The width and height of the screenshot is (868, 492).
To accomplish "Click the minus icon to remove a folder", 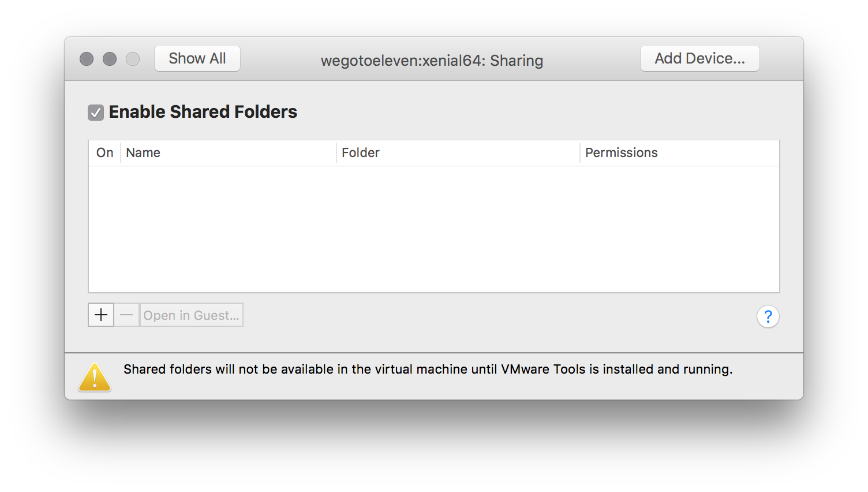I will (127, 315).
